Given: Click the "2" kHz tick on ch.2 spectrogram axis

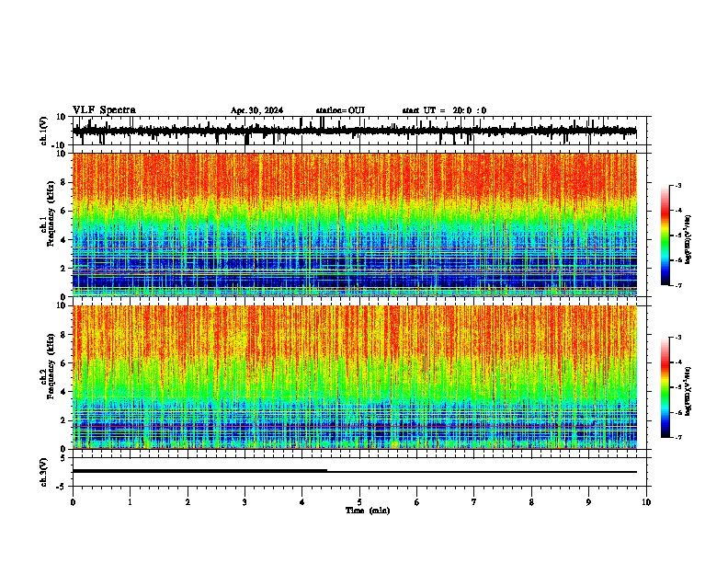Looking at the screenshot, I should pyautogui.click(x=64, y=420).
